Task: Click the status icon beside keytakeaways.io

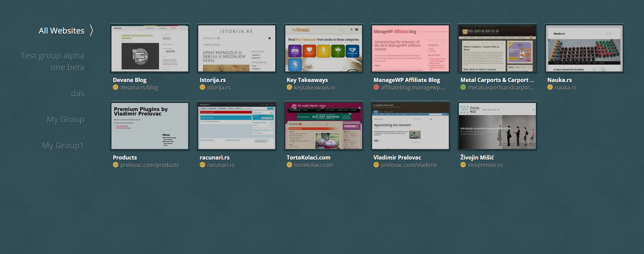Action: [x=289, y=87]
